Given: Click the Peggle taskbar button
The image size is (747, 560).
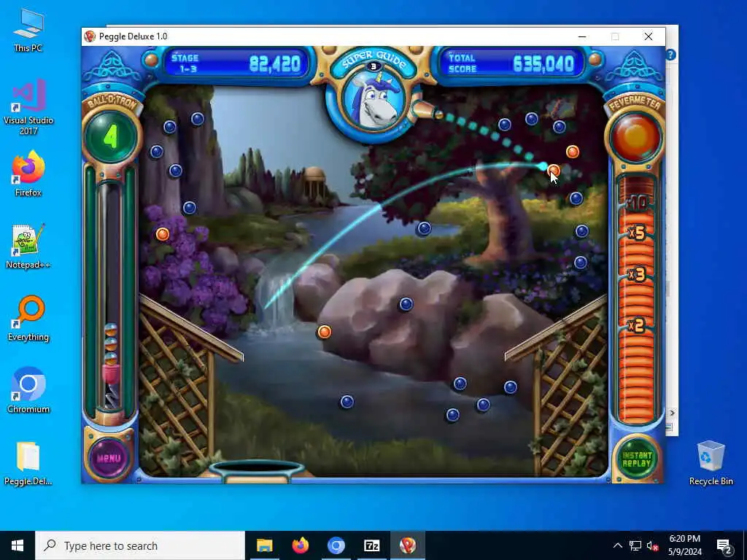Looking at the screenshot, I should (407, 545).
